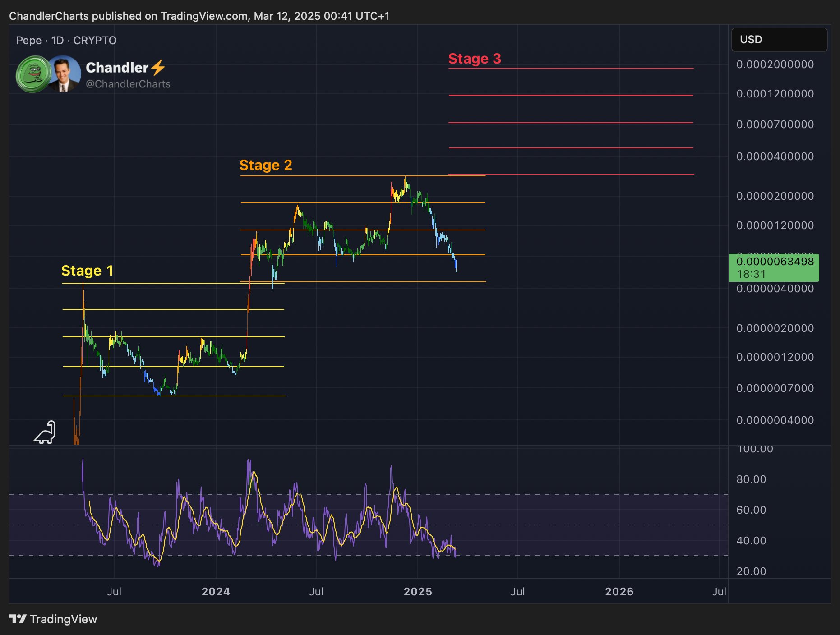840x635 pixels.
Task: Click the lightning bolt next to Chandler
Action: pos(158,68)
